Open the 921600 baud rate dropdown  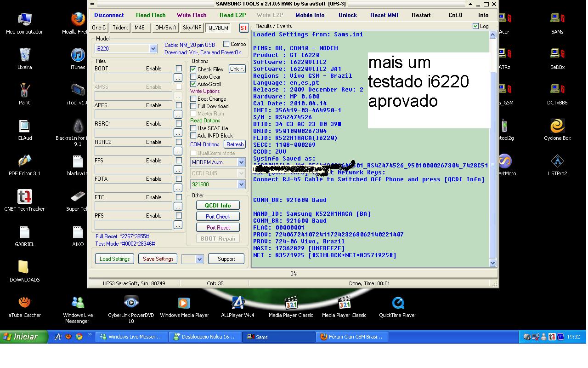[x=241, y=184]
